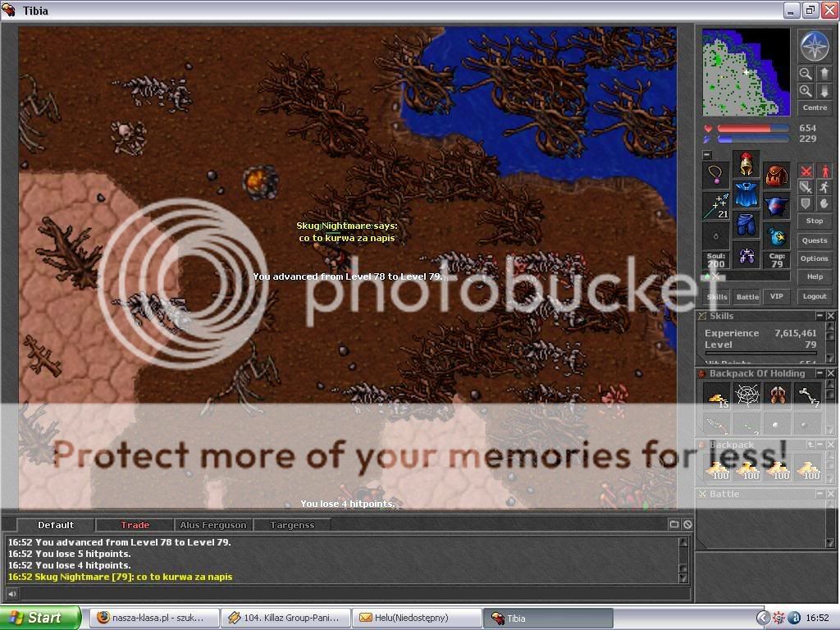Image resolution: width=840 pixels, height=630 pixels.
Task: Click the wand in weapon slot
Action: [715, 206]
